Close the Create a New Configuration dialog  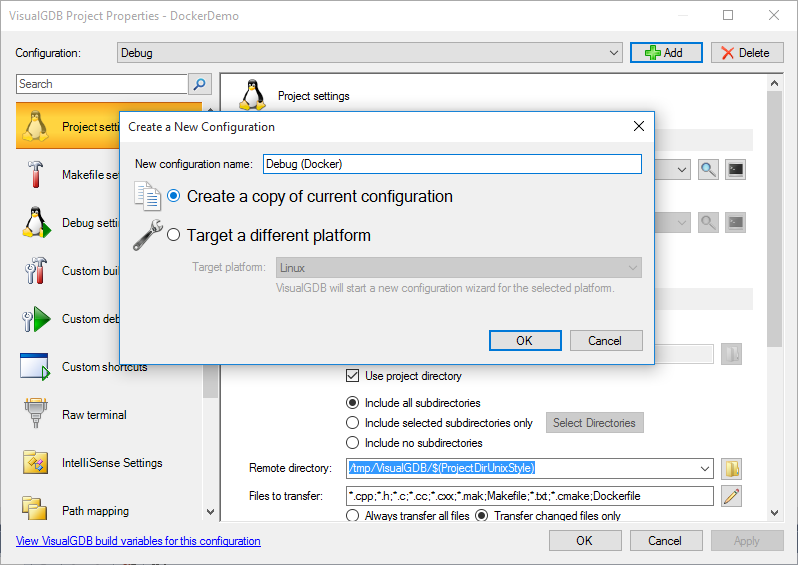(639, 126)
